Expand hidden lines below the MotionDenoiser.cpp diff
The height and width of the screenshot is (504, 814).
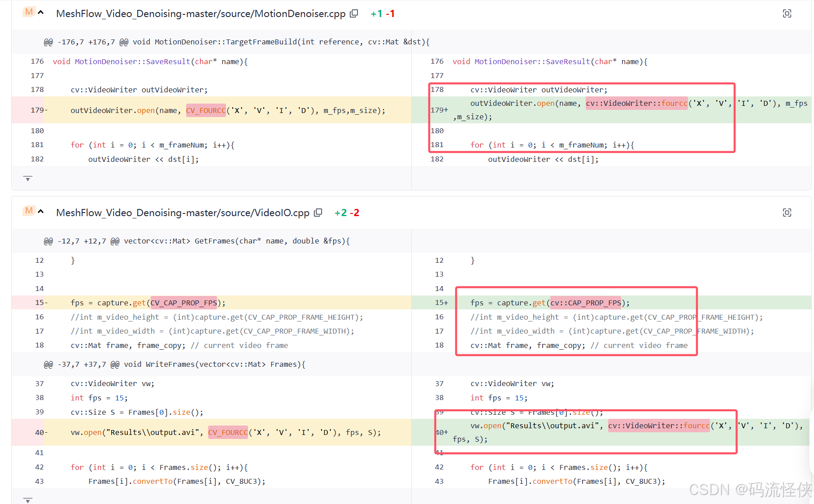pyautogui.click(x=28, y=178)
